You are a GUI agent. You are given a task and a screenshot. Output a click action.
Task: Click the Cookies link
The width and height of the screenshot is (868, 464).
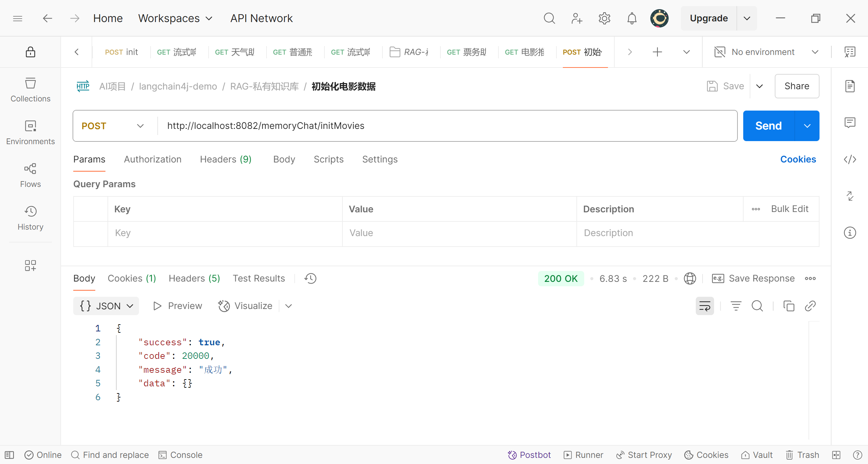798,159
